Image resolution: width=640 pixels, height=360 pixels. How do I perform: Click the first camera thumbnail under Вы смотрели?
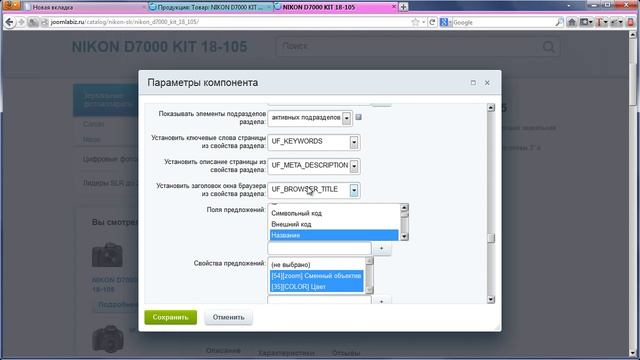coord(107,255)
